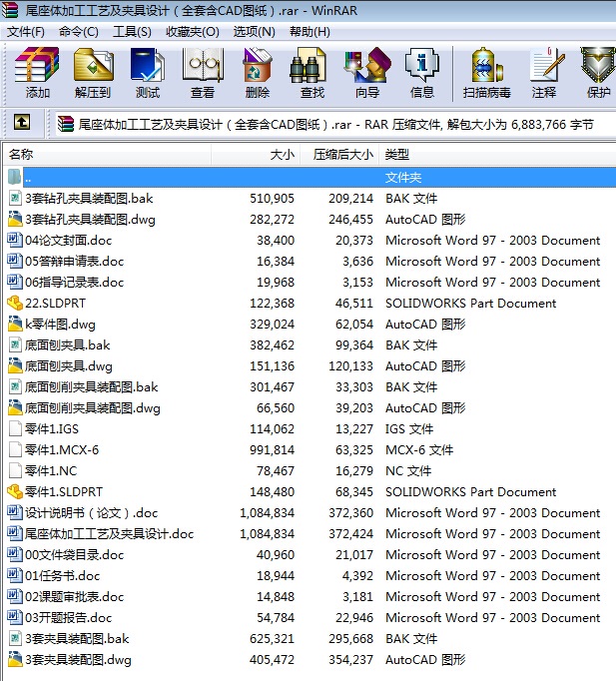Click the RAR archive icon in the address bar
Viewport: 616px width, 681px height.
pos(66,124)
